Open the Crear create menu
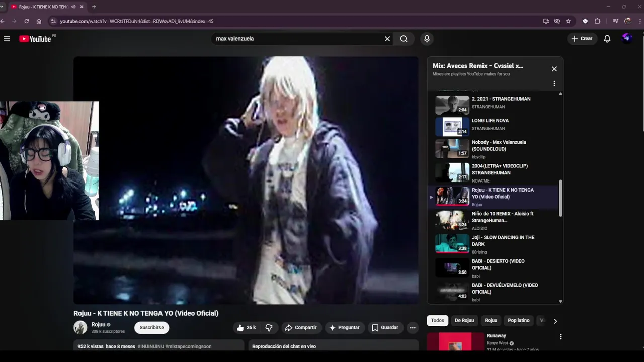 (x=582, y=39)
